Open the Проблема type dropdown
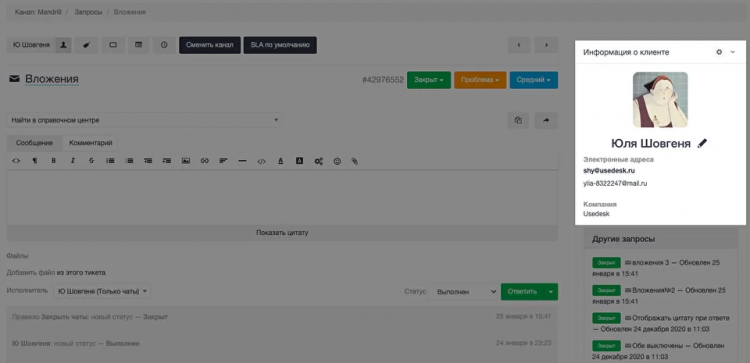Viewport: 750px width, 363px height. tap(480, 80)
